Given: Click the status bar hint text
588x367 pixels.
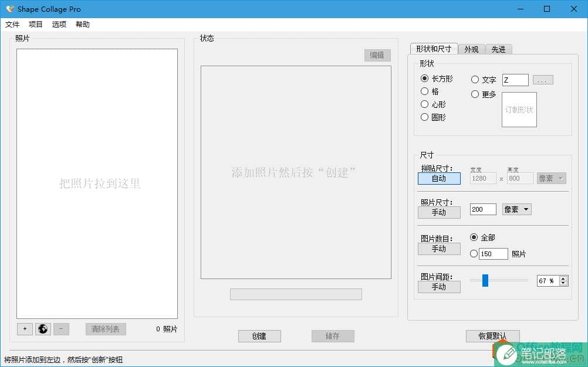Looking at the screenshot, I should (63, 360).
